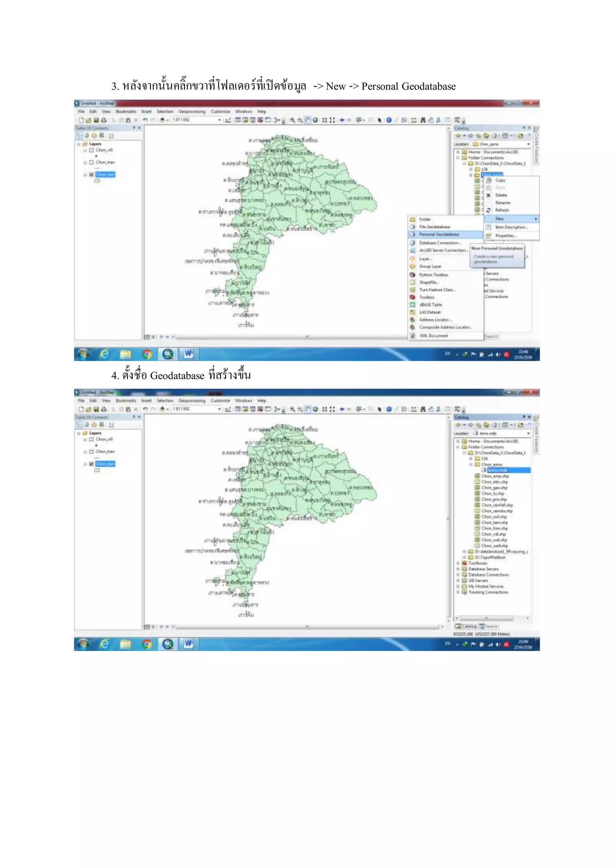Click Catalog Up One Level icon, step 3

479,136
